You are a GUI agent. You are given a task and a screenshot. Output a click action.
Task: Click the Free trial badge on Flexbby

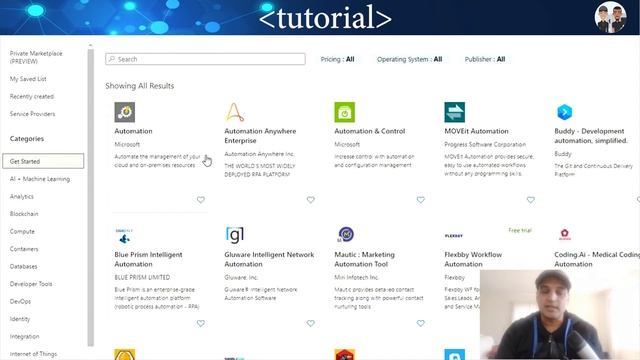pyautogui.click(x=520, y=230)
